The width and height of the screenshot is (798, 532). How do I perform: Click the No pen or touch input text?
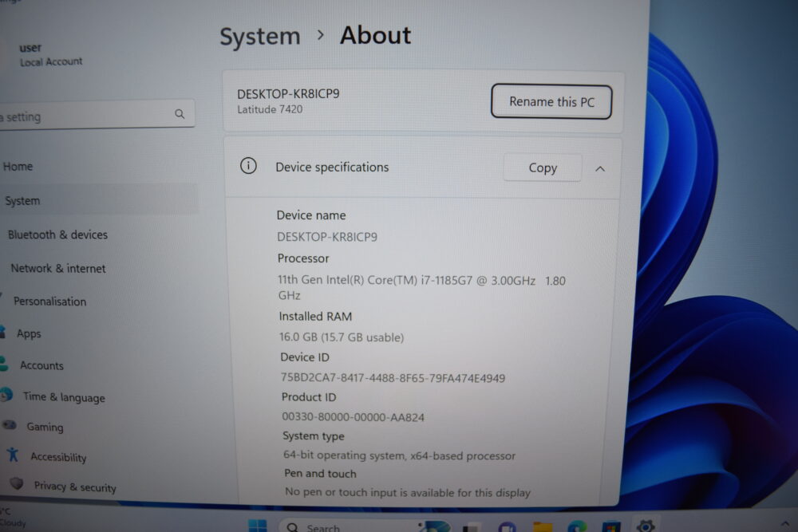pos(408,492)
